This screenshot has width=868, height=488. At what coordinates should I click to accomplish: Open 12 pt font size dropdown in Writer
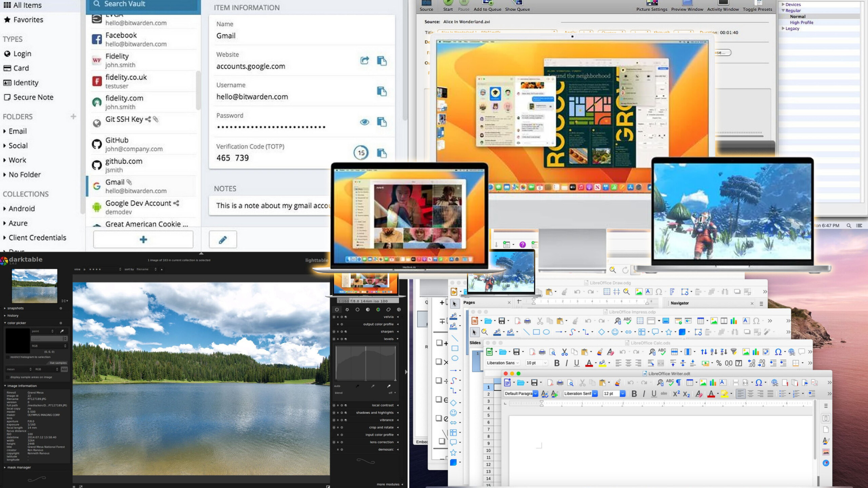623,393
